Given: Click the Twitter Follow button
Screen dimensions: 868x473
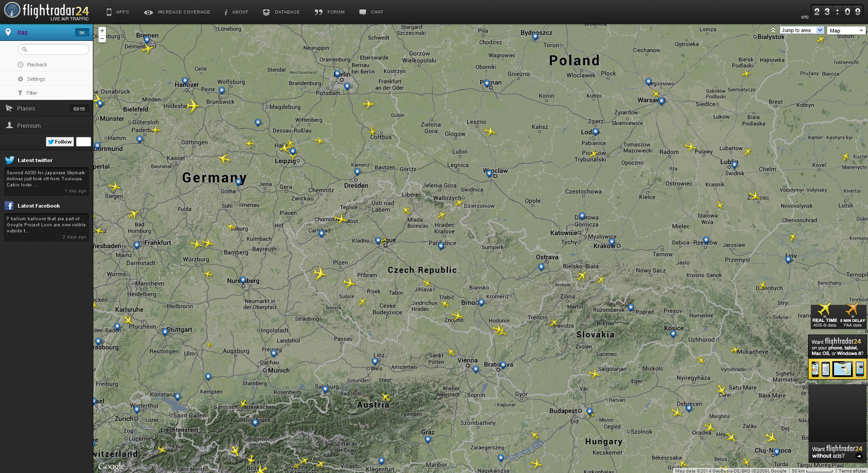Looking at the screenshot, I should point(60,142).
